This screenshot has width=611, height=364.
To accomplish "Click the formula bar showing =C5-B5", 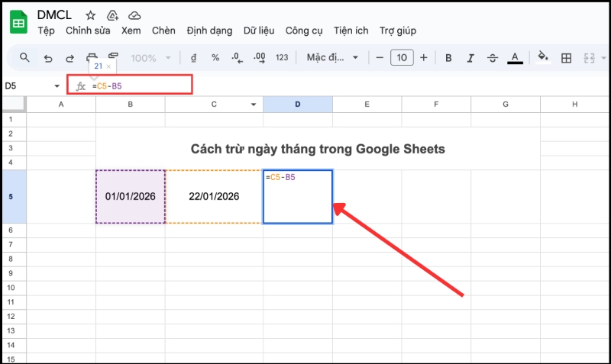I will click(x=130, y=85).
